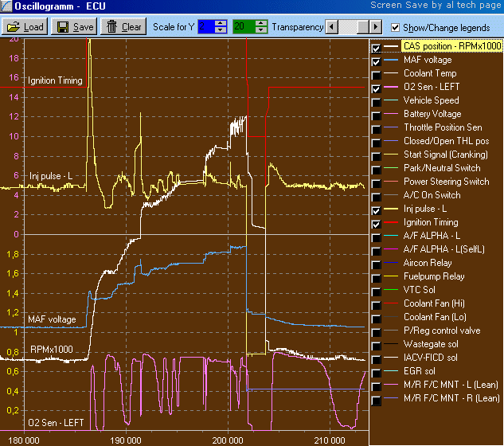
Task: Hide the O2 Sen - LEFT trace
Action: click(x=377, y=88)
